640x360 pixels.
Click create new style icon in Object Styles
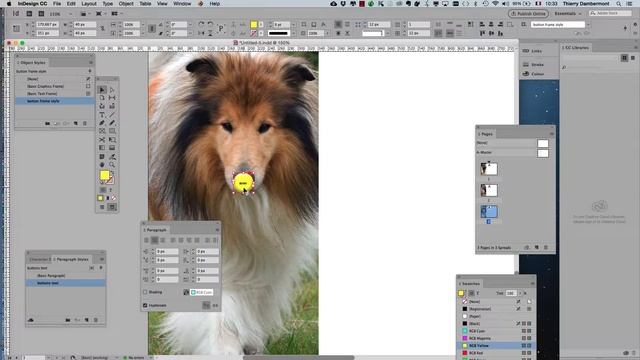tap(76, 123)
